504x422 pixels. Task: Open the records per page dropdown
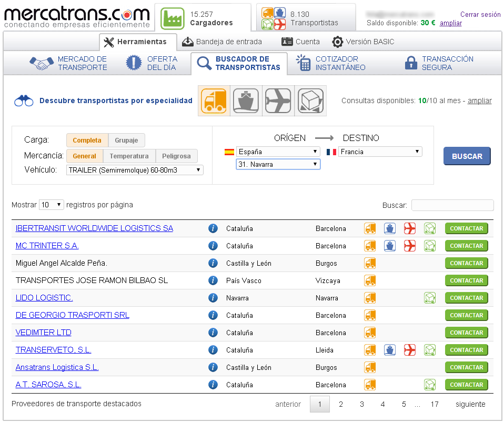point(52,205)
